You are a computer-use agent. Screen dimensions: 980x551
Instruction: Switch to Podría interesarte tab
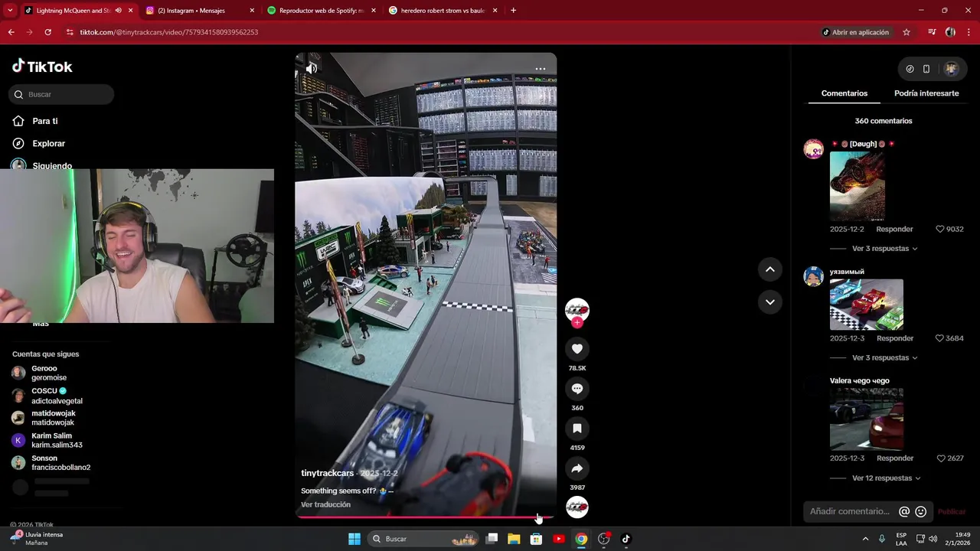[926, 93]
